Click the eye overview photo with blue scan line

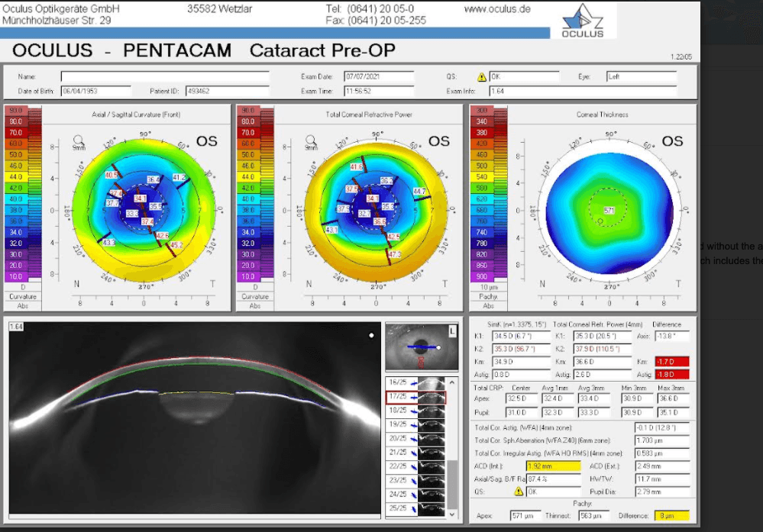(x=422, y=347)
